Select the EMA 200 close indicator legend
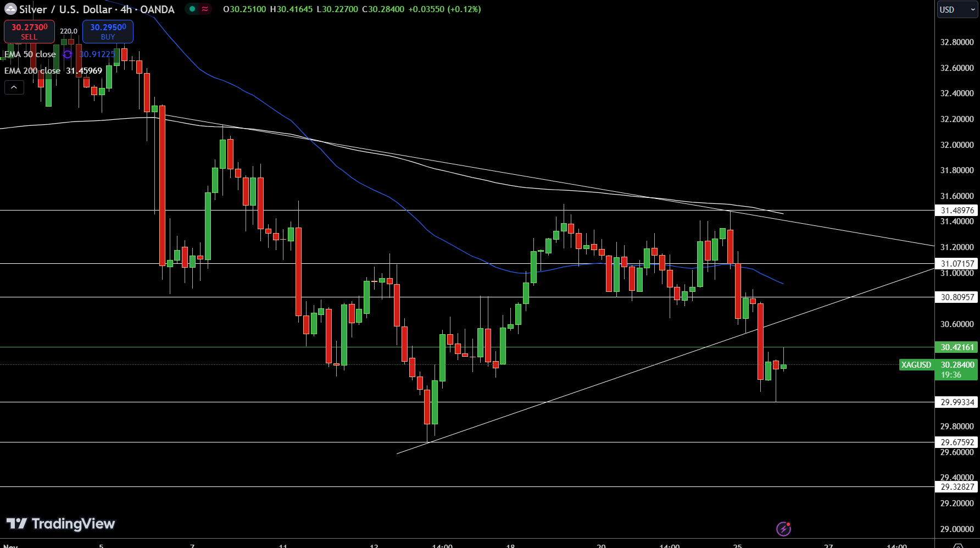This screenshot has width=980, height=548. click(32, 71)
